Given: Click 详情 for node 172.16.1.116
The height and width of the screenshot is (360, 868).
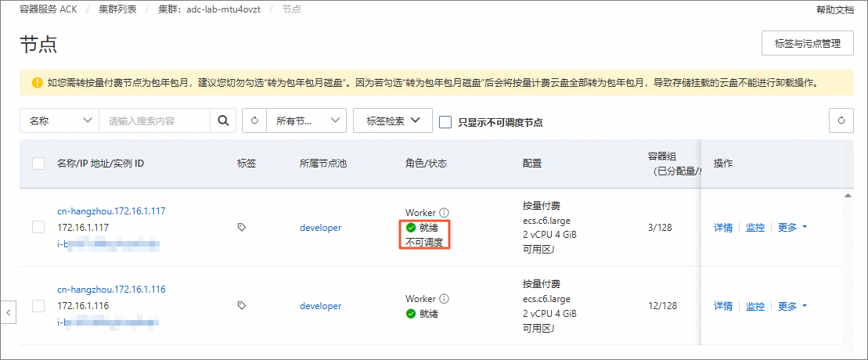Looking at the screenshot, I should (723, 306).
